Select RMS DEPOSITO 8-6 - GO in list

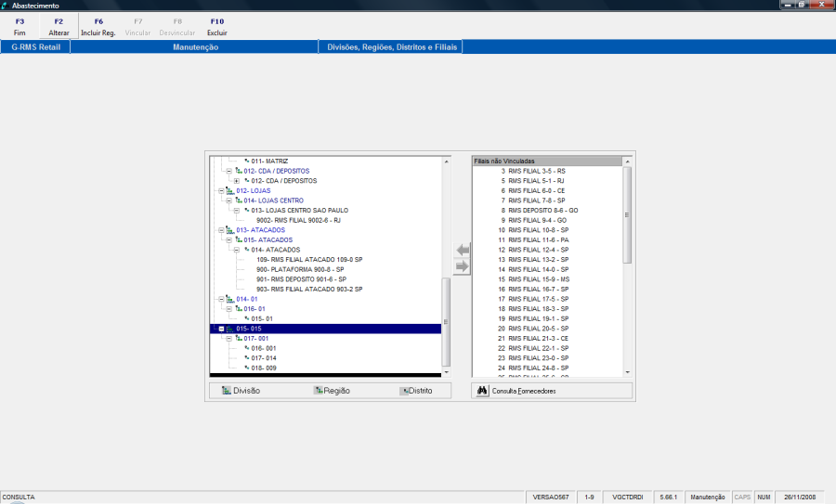coord(542,211)
